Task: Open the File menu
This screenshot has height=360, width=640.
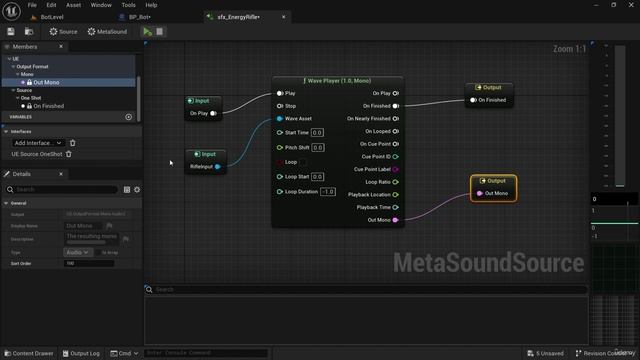Action: point(32,5)
